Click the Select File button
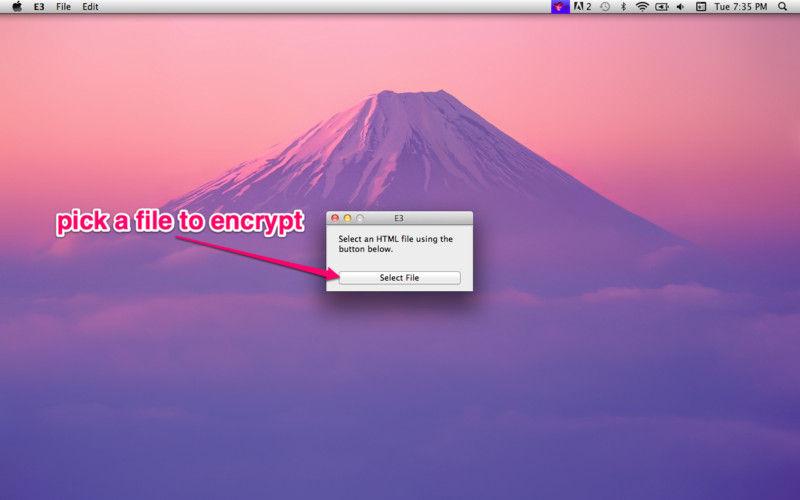800x500 pixels. 399,278
